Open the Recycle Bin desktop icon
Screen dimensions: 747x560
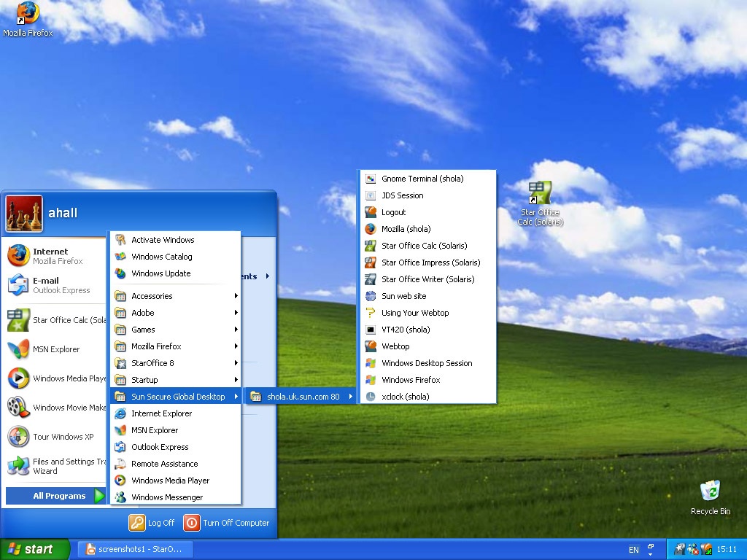pos(710,491)
